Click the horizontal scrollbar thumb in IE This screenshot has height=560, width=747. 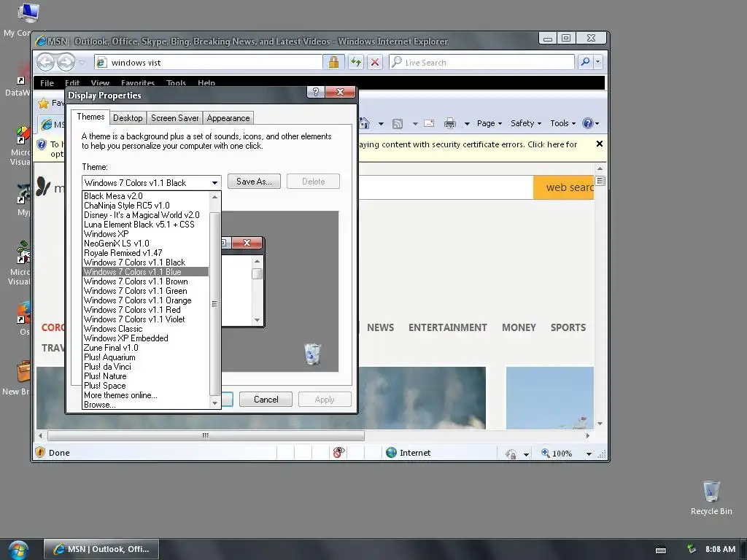tap(206, 435)
